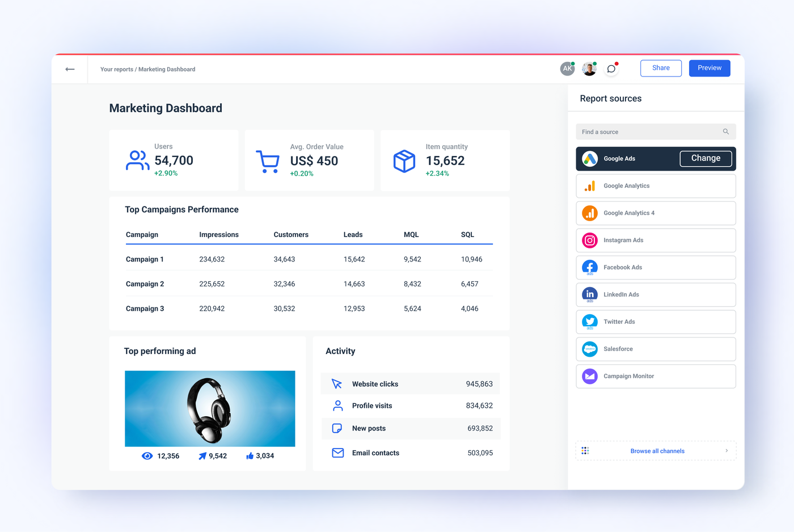
Task: Click the back arrow in the top bar
Action: pos(70,69)
